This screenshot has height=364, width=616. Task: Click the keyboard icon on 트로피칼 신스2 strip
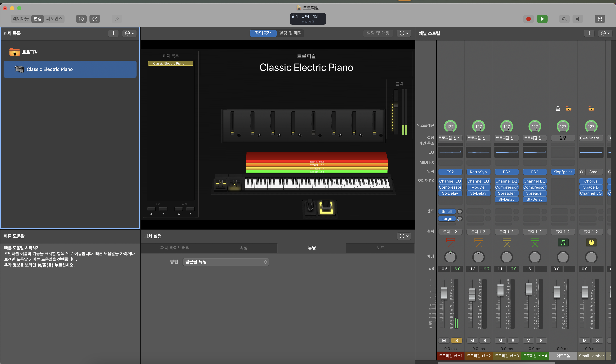(x=478, y=243)
